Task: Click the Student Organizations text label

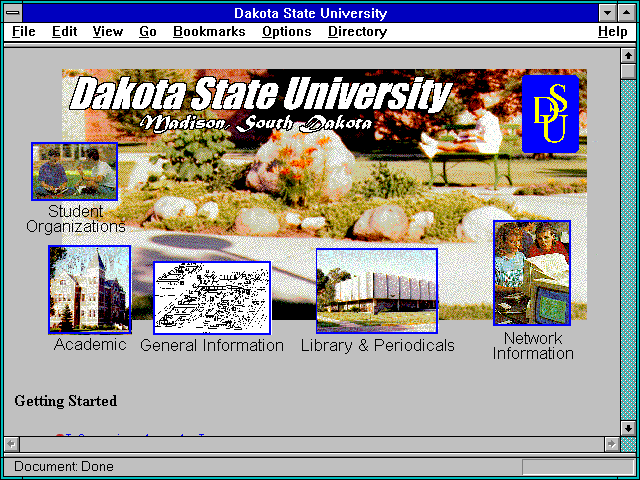Action: tap(76, 219)
